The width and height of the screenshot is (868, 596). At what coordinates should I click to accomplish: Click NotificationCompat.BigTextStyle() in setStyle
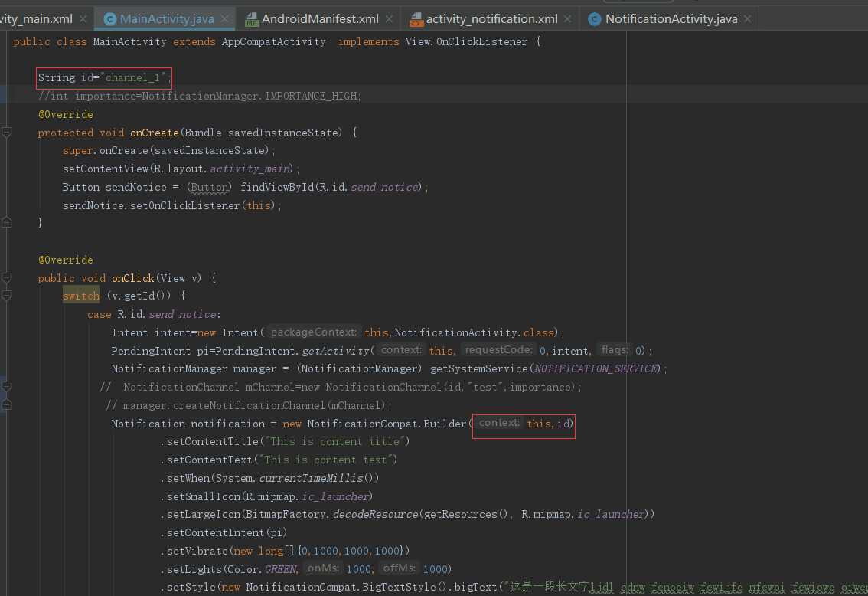click(348, 587)
